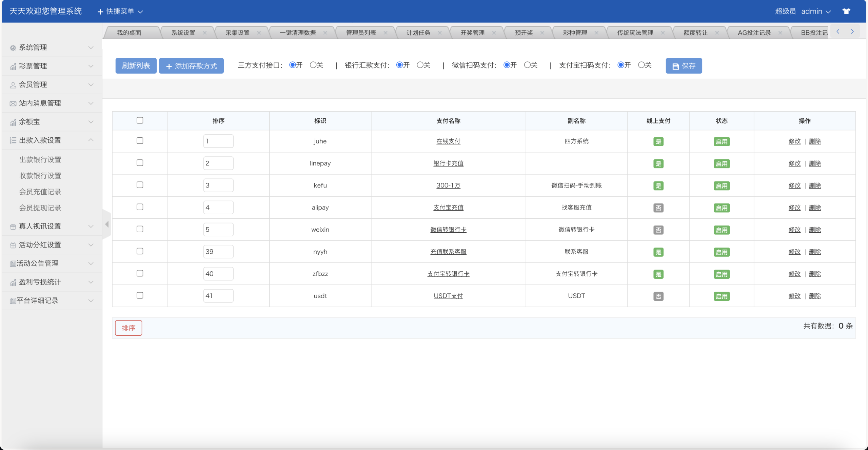Switch to the 开奖管理 tab
This screenshot has width=868, height=450.
coord(472,33)
